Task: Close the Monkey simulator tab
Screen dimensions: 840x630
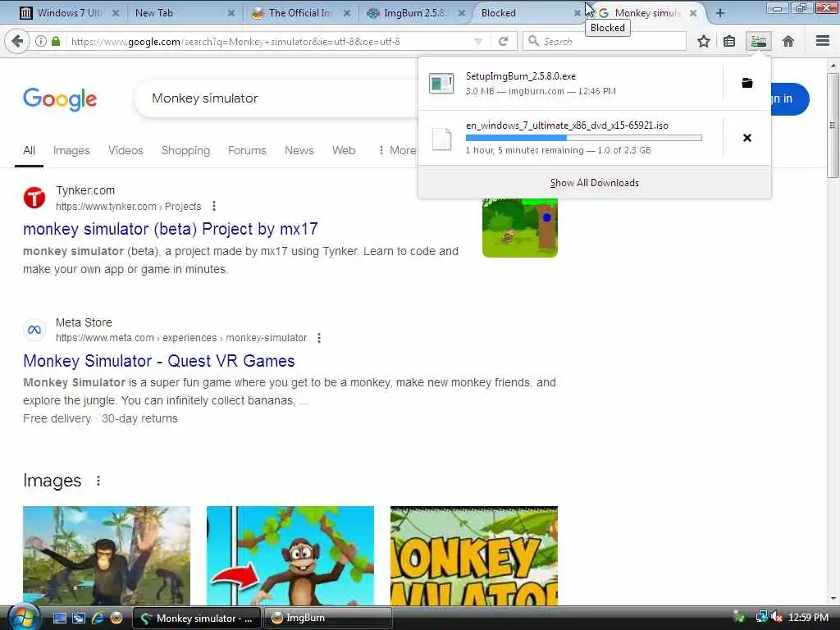Action: click(693, 13)
